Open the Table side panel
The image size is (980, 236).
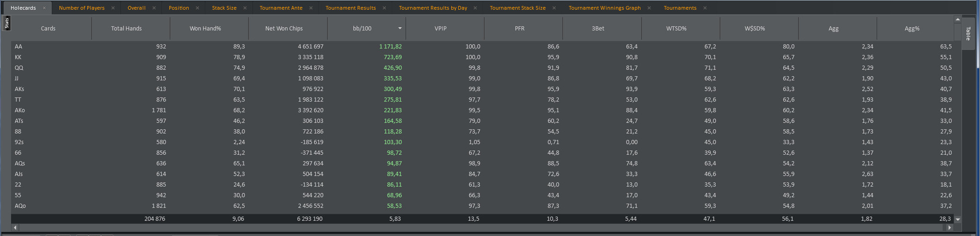point(968,33)
